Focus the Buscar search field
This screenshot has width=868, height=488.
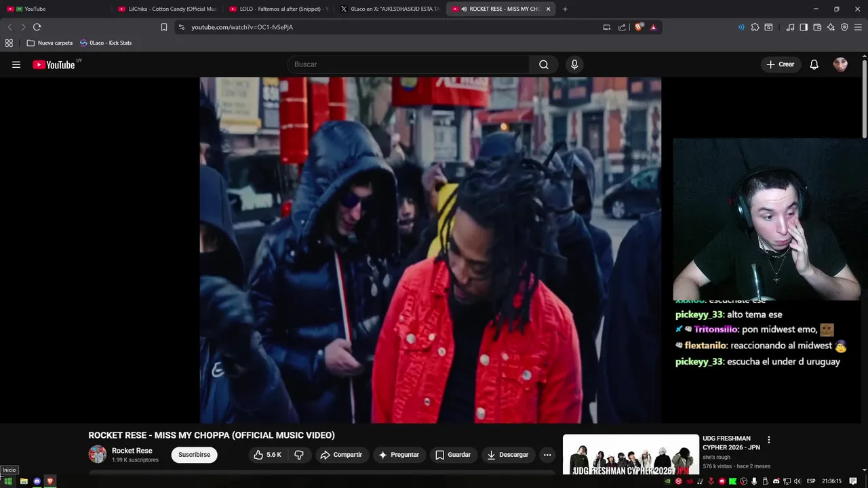pos(408,64)
